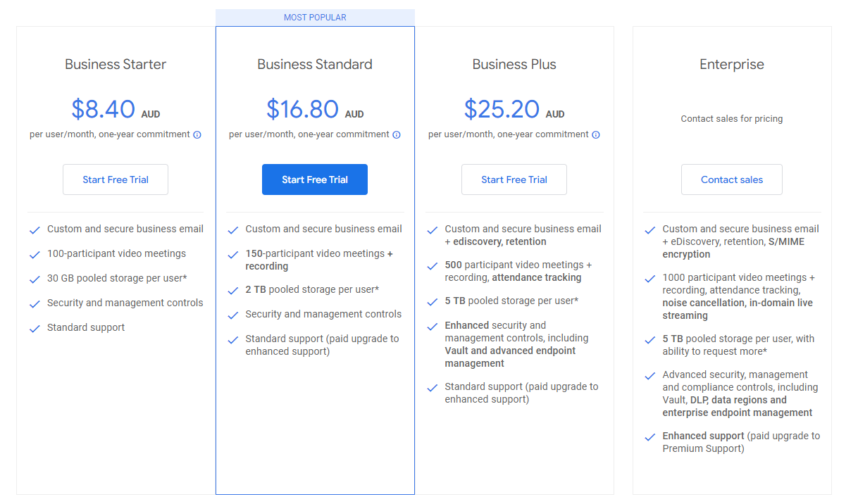Click info icon next to Business Starter commitment
Image resolution: width=858 pixels, height=504 pixels.
(197, 134)
